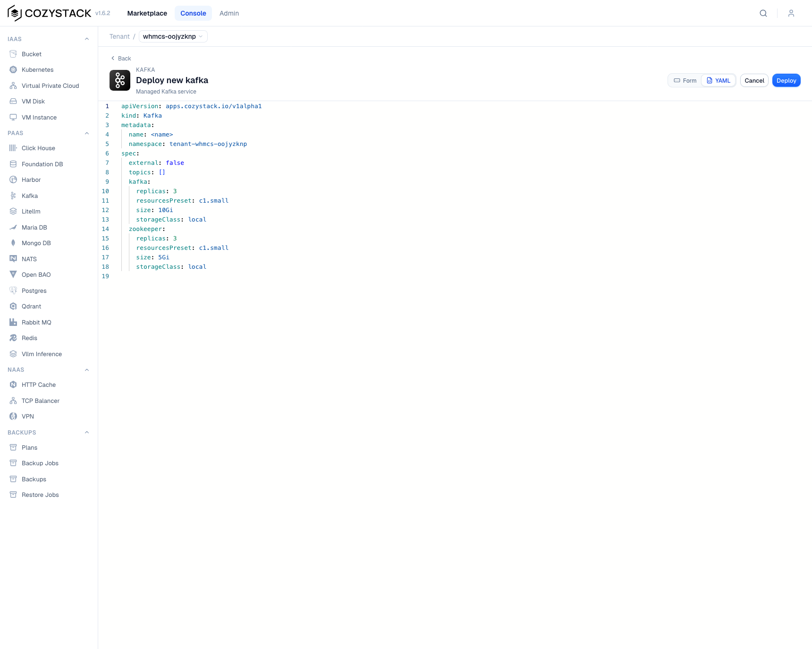
Task: Switch editor to Form view
Action: pos(685,80)
